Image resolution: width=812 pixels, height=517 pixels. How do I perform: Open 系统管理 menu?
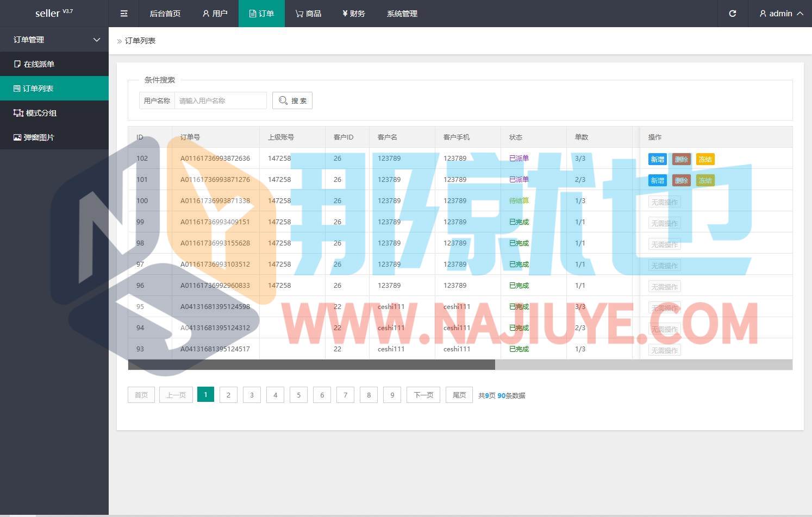(x=402, y=14)
